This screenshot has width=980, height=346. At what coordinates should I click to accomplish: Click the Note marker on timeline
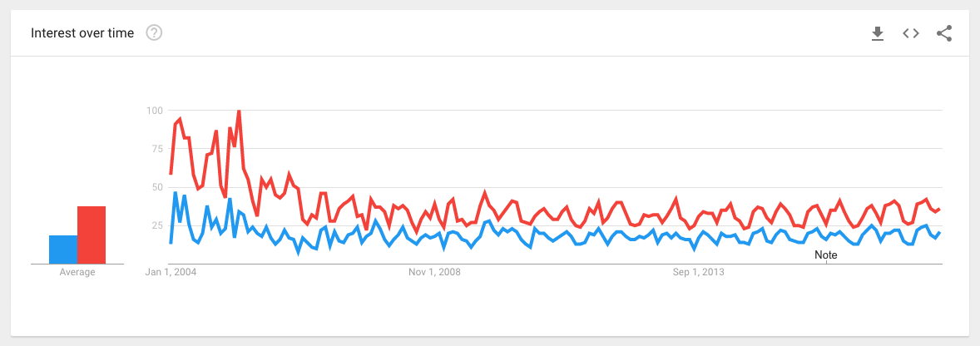pos(825,255)
